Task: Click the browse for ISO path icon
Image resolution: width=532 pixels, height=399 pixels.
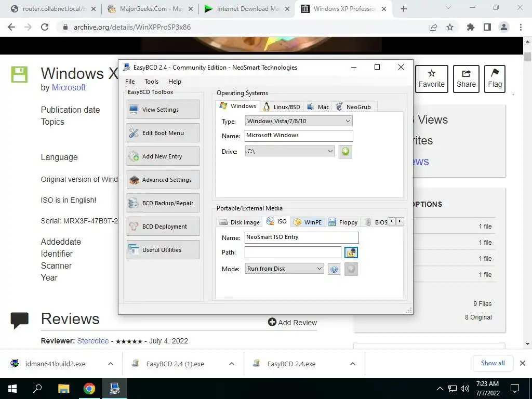Action: (x=351, y=252)
